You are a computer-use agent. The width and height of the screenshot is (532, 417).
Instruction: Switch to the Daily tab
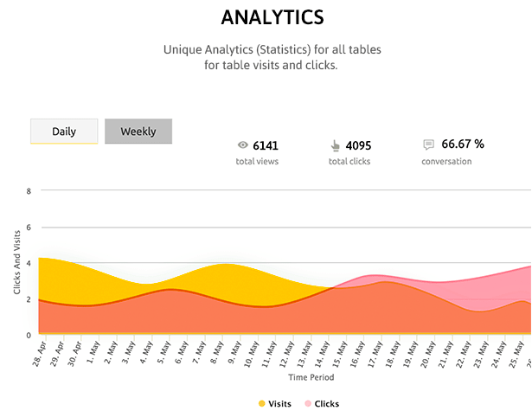point(64,132)
